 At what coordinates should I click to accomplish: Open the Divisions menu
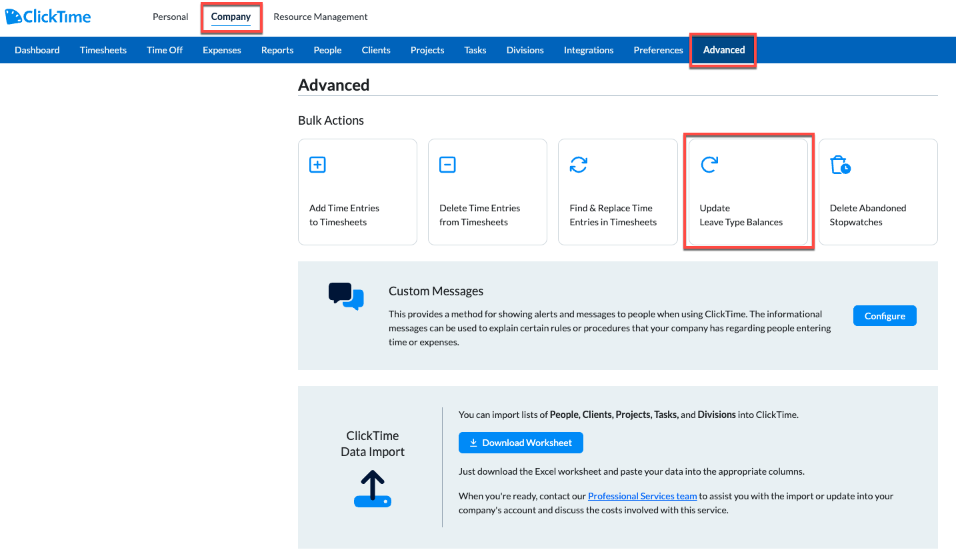[x=525, y=50]
